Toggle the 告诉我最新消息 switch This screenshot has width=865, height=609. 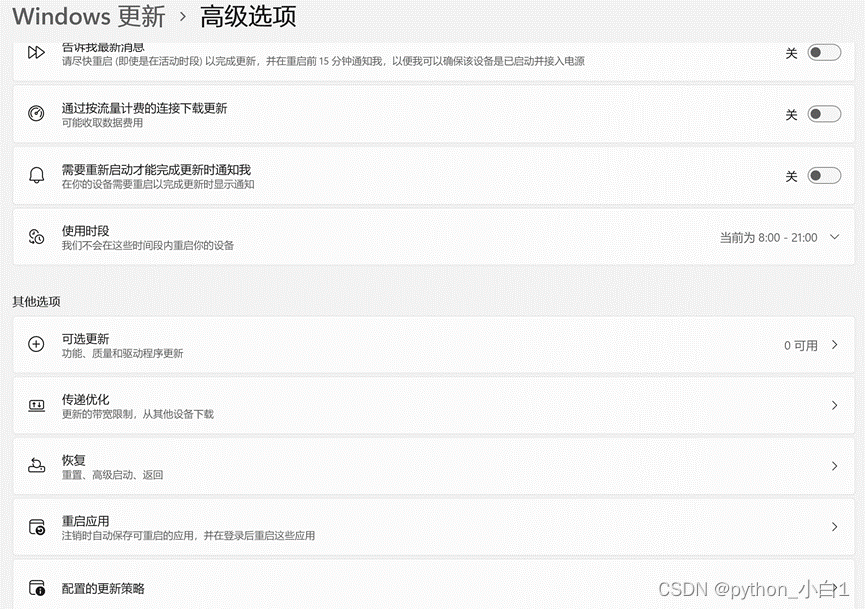point(824,52)
